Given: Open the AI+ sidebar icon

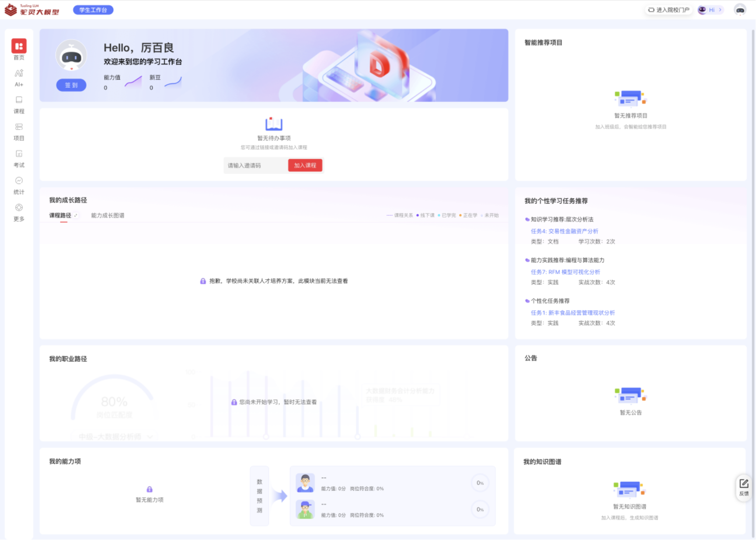Looking at the screenshot, I should click(x=19, y=74).
